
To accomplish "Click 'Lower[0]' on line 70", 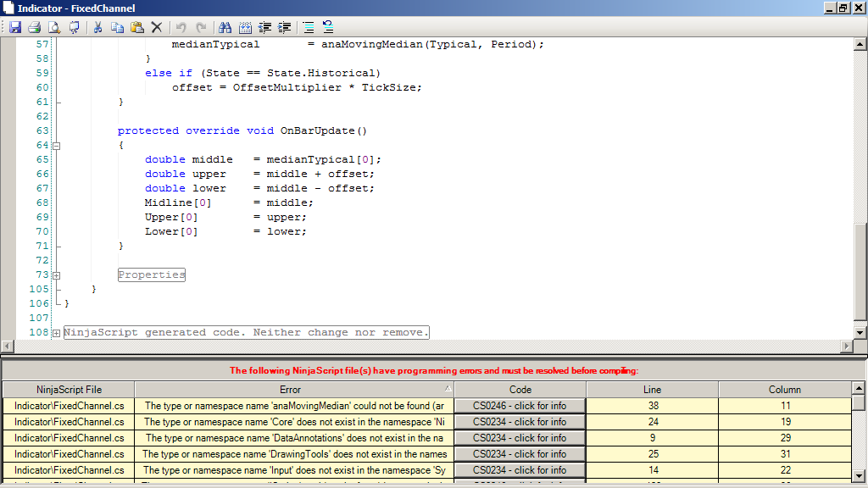I will (x=171, y=231).
